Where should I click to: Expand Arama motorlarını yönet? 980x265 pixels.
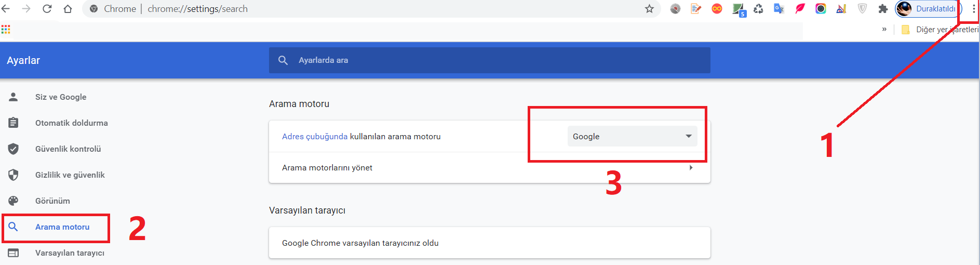coord(691,167)
